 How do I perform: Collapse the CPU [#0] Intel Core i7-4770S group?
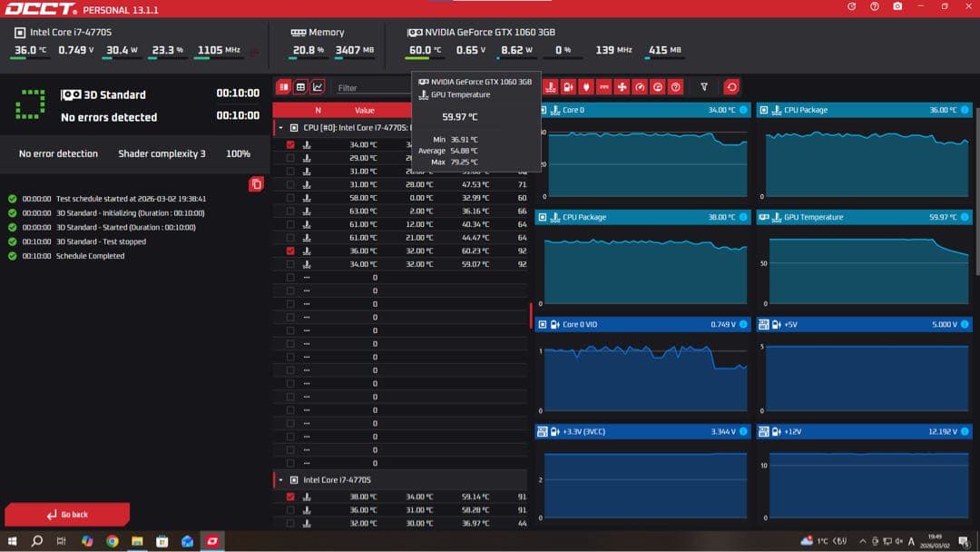coord(280,127)
